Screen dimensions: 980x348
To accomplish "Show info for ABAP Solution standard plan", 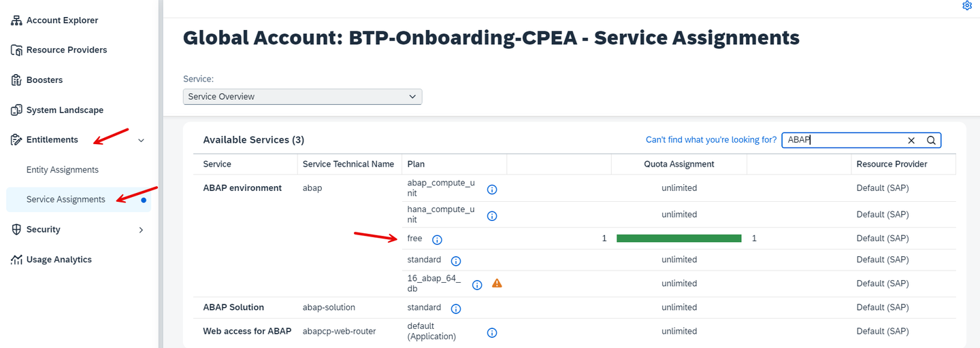I will pos(456,309).
